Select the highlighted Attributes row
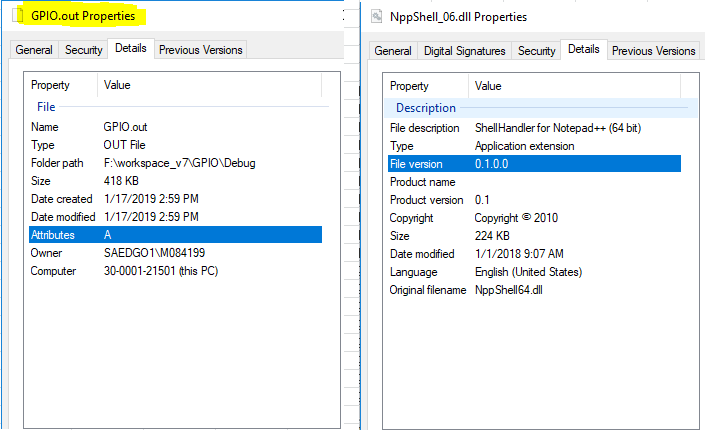The height and width of the screenshot is (430, 705). pyautogui.click(x=175, y=235)
